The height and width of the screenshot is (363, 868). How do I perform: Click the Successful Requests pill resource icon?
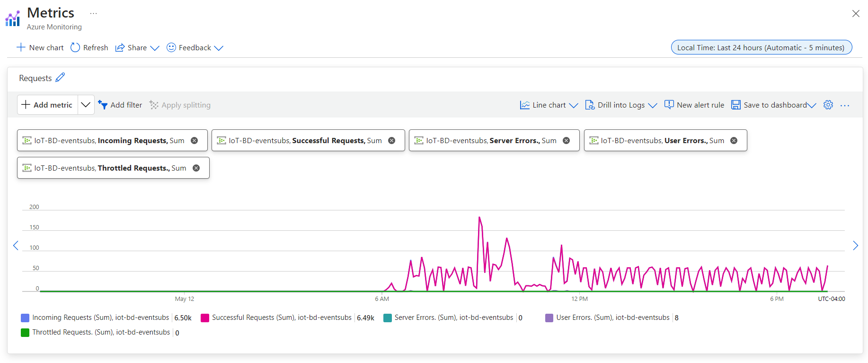click(221, 140)
